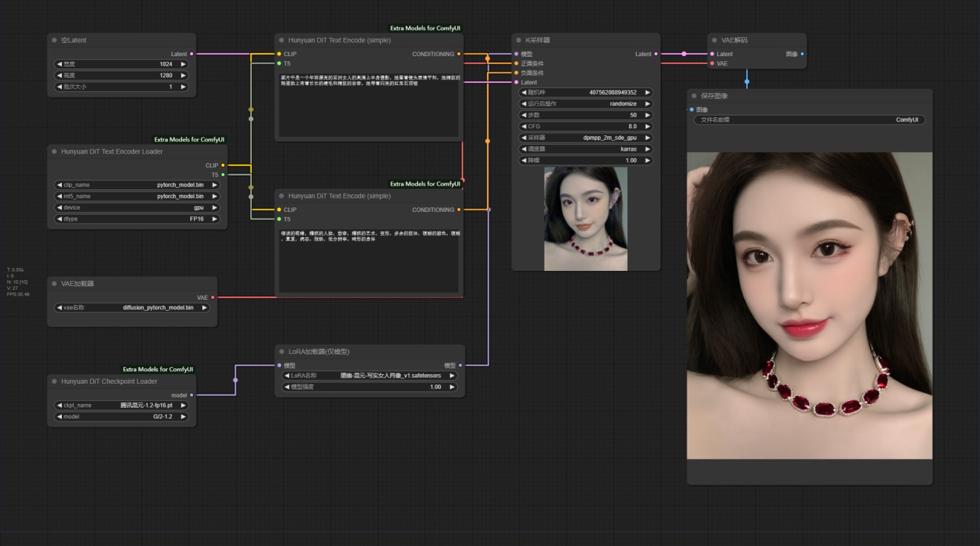Click Latent output slot on K采样器

pos(656,54)
